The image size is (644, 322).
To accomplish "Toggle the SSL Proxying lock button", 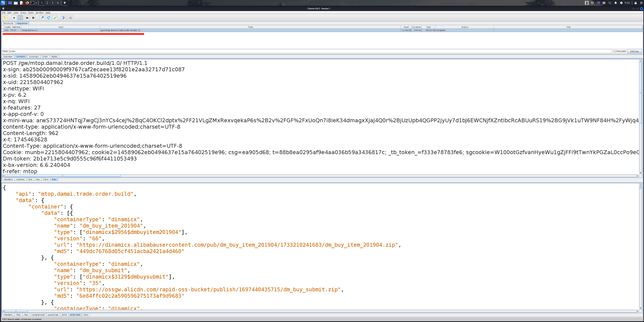I will point(20,18).
